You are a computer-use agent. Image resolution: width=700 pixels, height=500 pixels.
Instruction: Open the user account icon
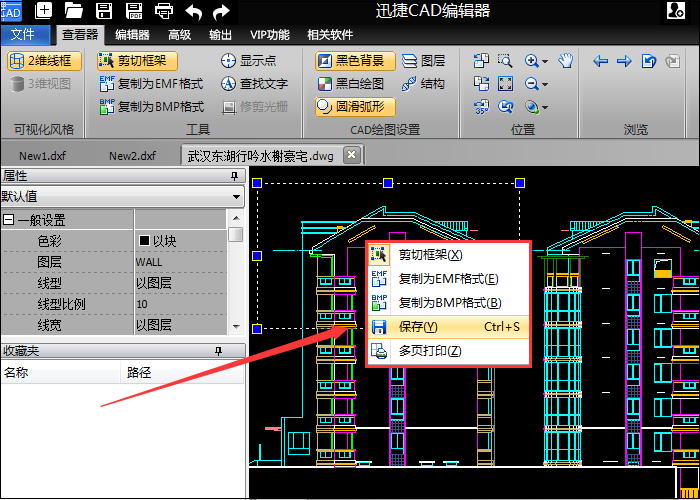pyautogui.click(x=675, y=11)
